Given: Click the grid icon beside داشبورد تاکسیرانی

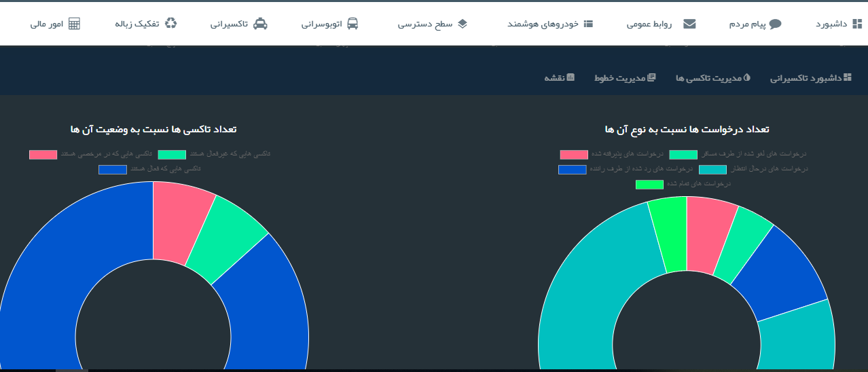Looking at the screenshot, I should (847, 78).
